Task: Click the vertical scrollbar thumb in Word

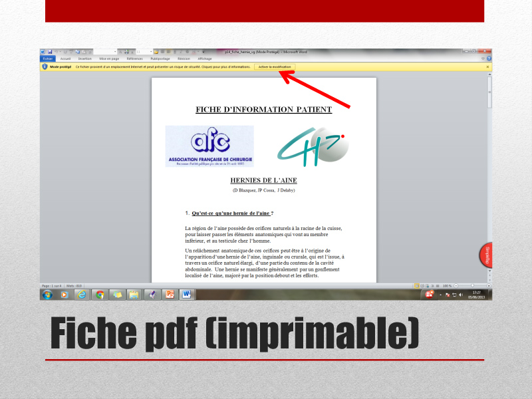Action: 489,92
